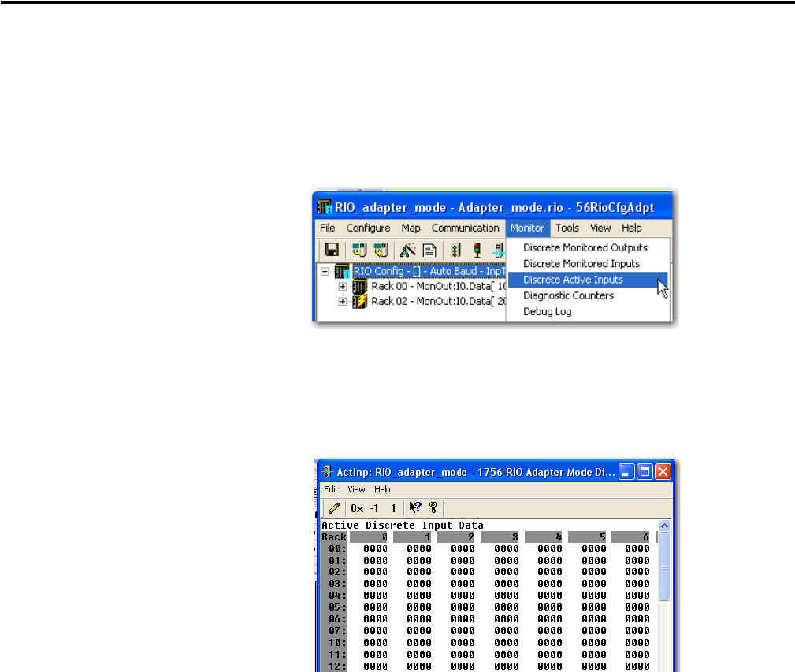
Task: Click column header 0 in data grid
Action: 369,537
